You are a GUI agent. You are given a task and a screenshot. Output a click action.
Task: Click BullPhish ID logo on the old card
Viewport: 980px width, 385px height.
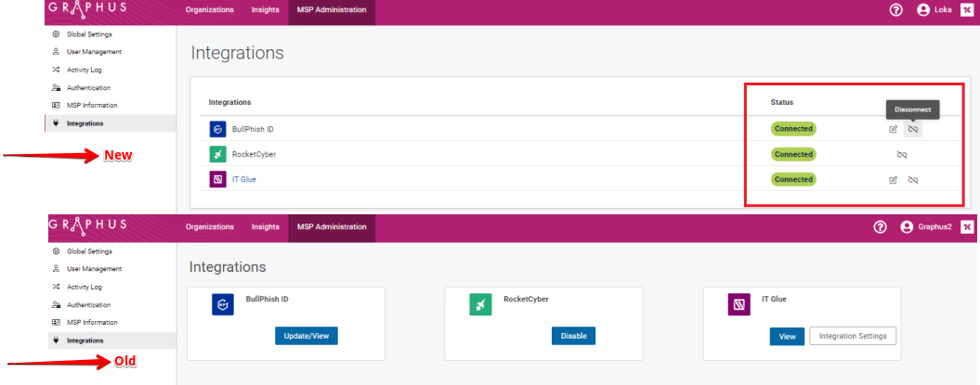click(223, 304)
